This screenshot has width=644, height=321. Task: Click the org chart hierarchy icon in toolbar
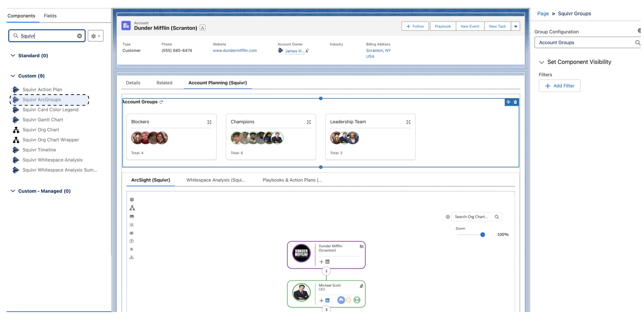[x=131, y=208]
